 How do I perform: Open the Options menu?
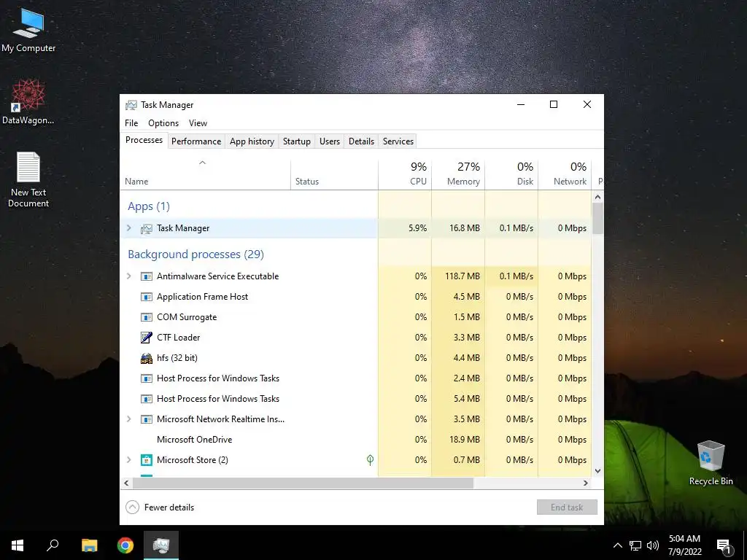tap(163, 122)
